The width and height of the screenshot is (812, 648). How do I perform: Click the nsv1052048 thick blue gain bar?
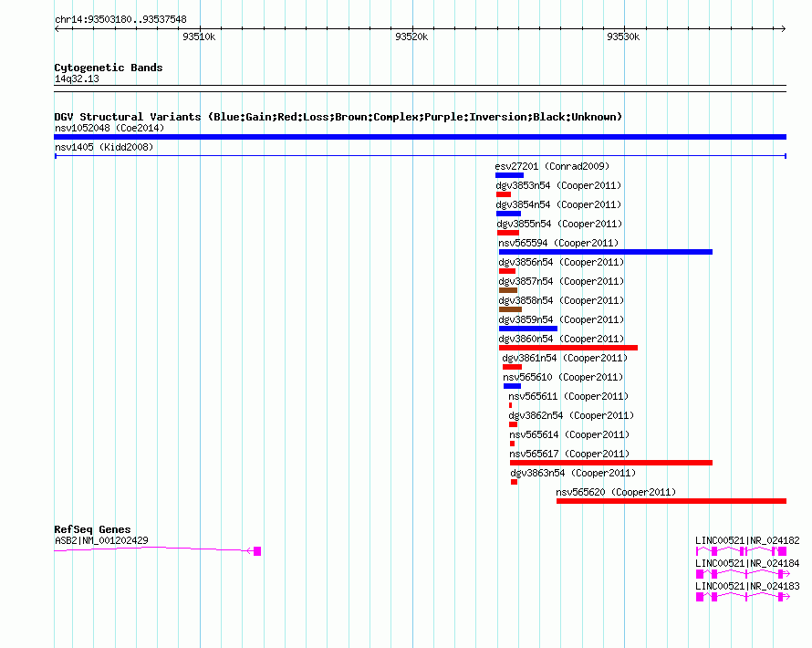[420, 137]
